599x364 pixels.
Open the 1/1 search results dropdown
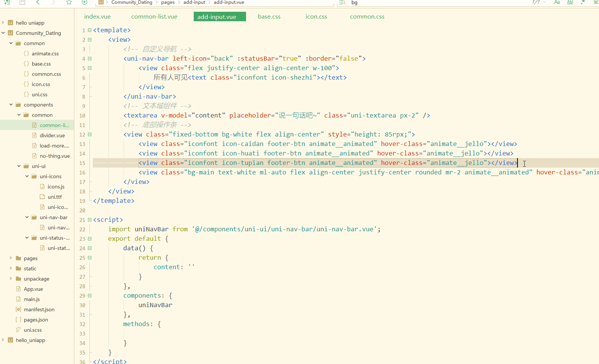(x=545, y=2)
